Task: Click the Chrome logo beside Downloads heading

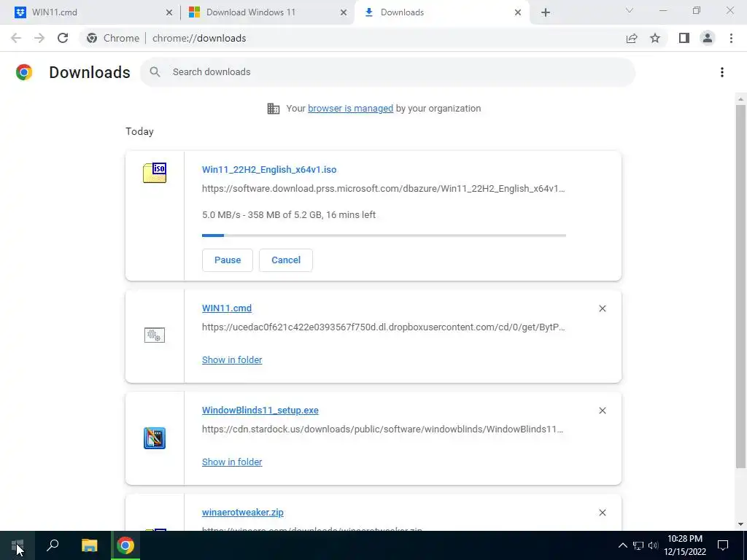Action: (x=24, y=72)
